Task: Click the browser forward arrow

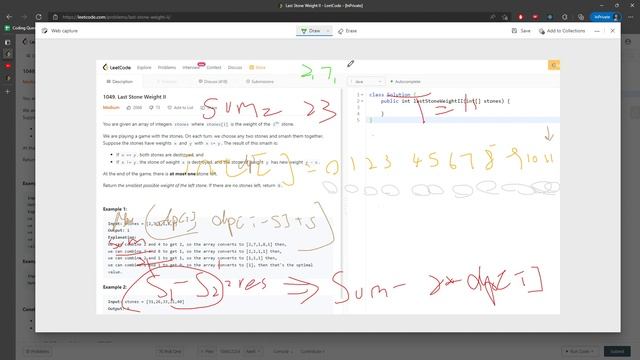Action: pyautogui.click(x=24, y=17)
